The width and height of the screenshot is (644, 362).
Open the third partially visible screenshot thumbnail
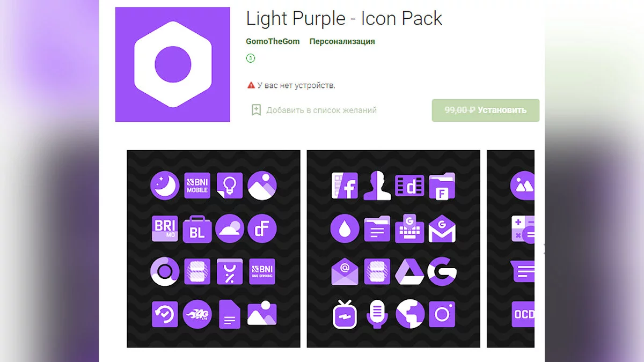pyautogui.click(x=510, y=249)
